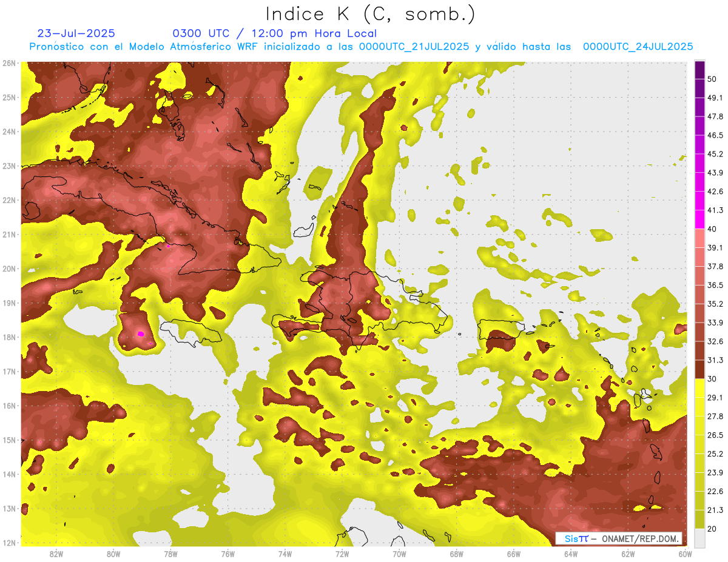The width and height of the screenshot is (728, 562).
Task: Click the longitude axis label '64W'
Action: pos(570,554)
